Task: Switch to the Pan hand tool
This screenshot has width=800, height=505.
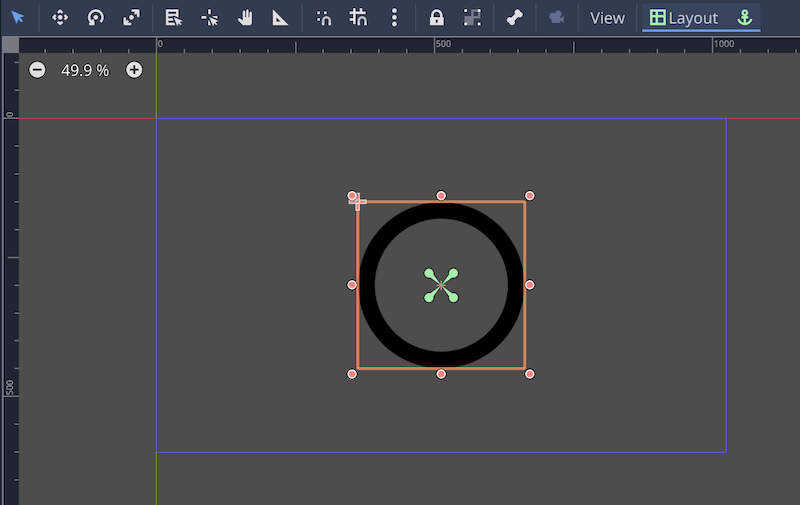Action: coord(245,18)
